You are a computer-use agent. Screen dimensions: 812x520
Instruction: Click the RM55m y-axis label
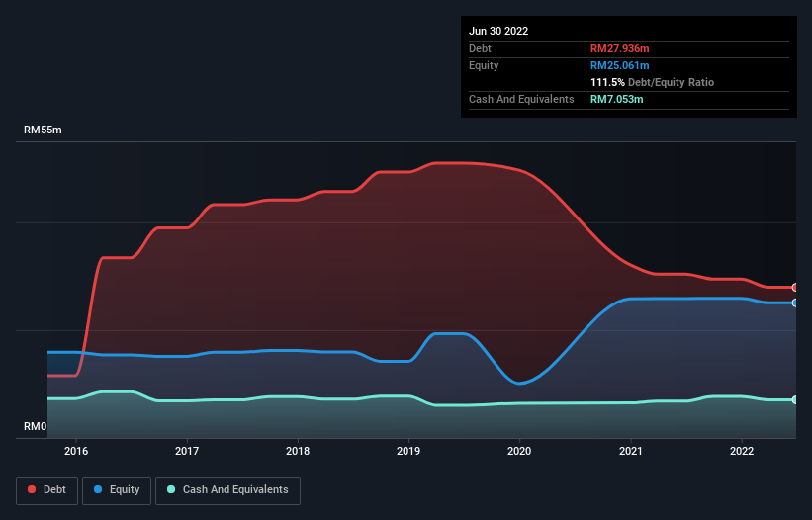[x=43, y=130]
